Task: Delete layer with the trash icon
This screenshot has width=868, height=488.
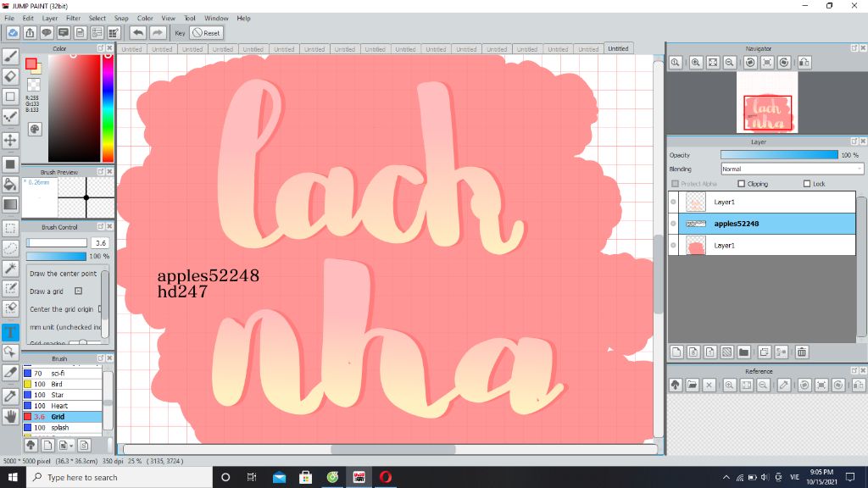Action: tap(802, 352)
